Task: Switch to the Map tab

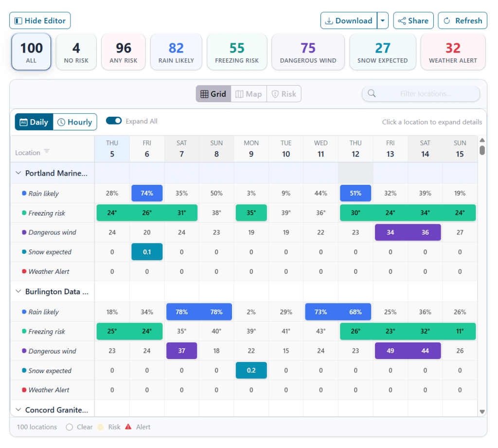Action: coord(249,94)
